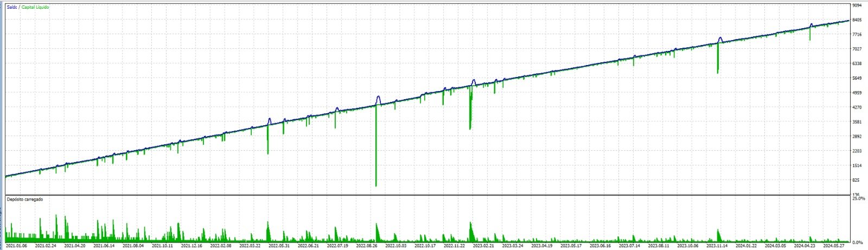Click the 2023.11.14 date label
This screenshot has height=250, width=868.
pos(717,246)
